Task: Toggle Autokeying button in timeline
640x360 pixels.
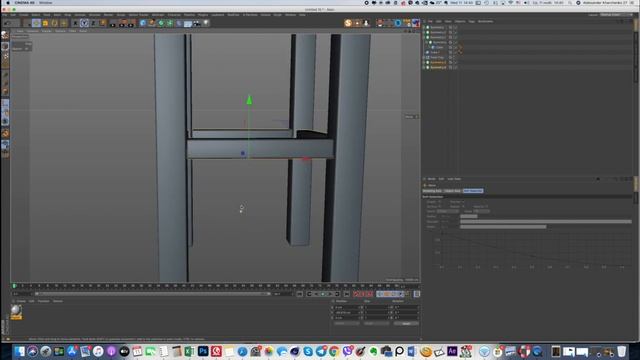Action: pos(364,294)
